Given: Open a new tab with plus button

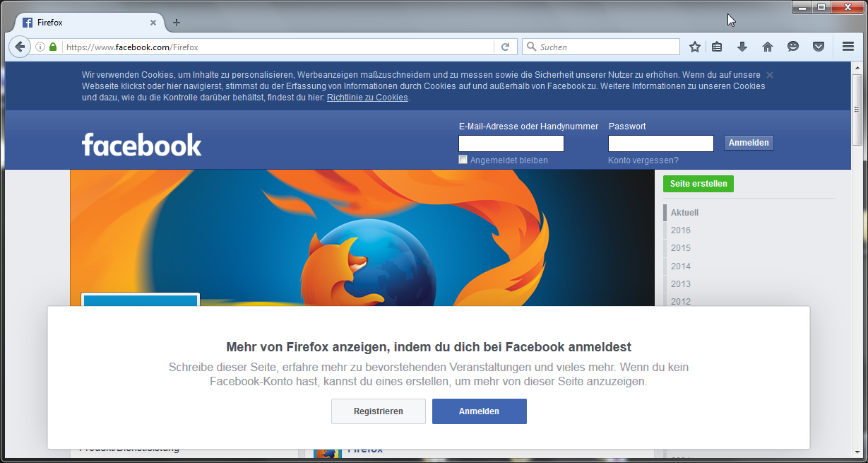Looking at the screenshot, I should [x=177, y=23].
